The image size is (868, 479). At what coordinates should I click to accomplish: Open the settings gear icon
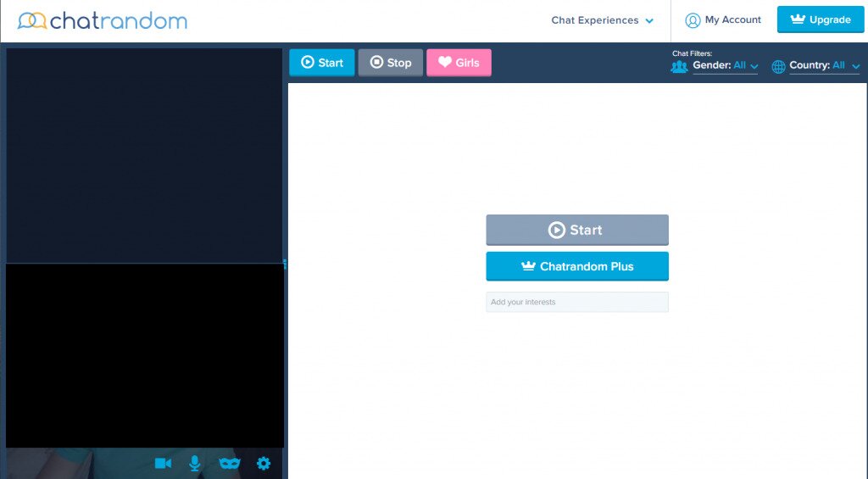[264, 463]
